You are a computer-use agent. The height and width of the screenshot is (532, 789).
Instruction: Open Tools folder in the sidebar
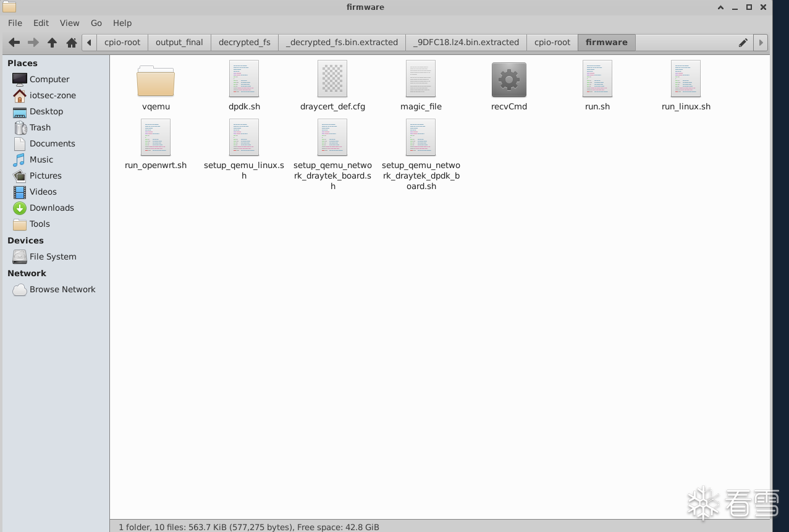(x=56, y=224)
